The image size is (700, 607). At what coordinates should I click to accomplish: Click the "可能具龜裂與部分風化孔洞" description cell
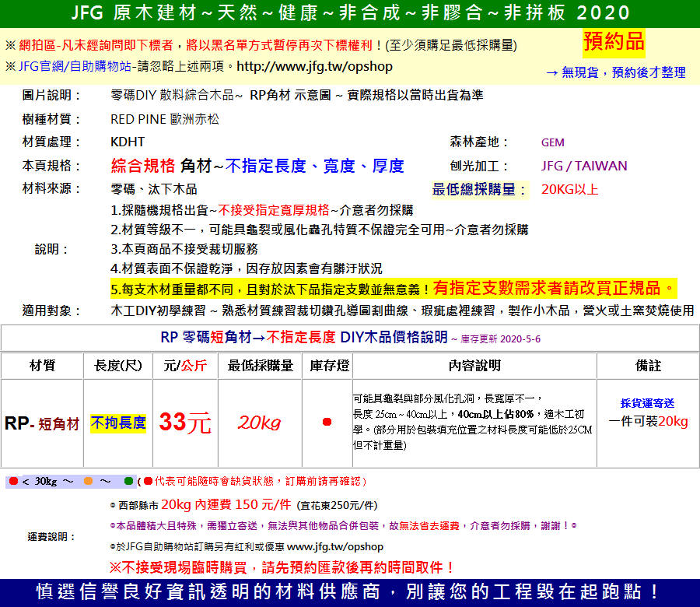point(473,422)
